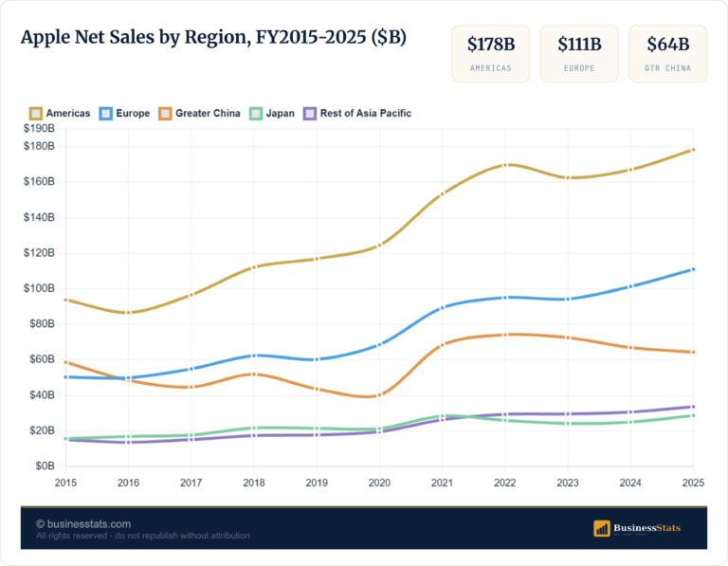The image size is (728, 566).
Task: Click the Americas 2016 data point
Action: tap(128, 313)
